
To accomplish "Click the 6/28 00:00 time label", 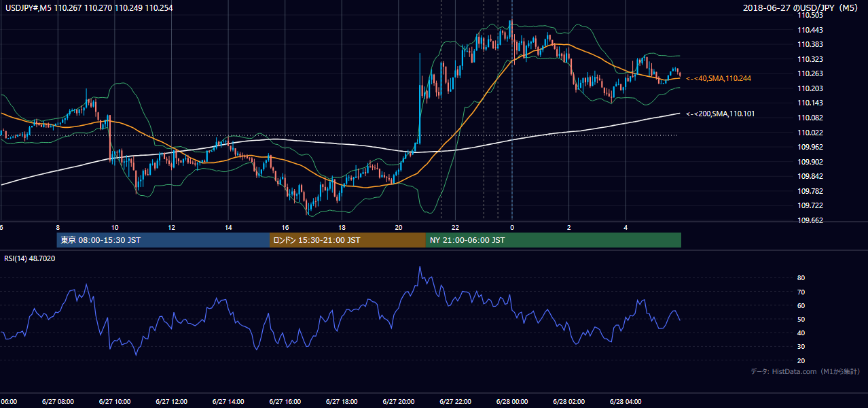I will [512, 402].
